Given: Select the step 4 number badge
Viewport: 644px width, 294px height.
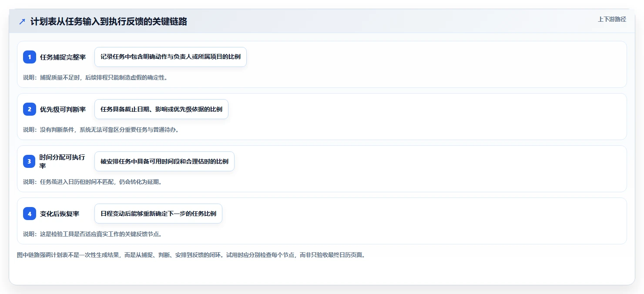Looking at the screenshot, I should 30,214.
